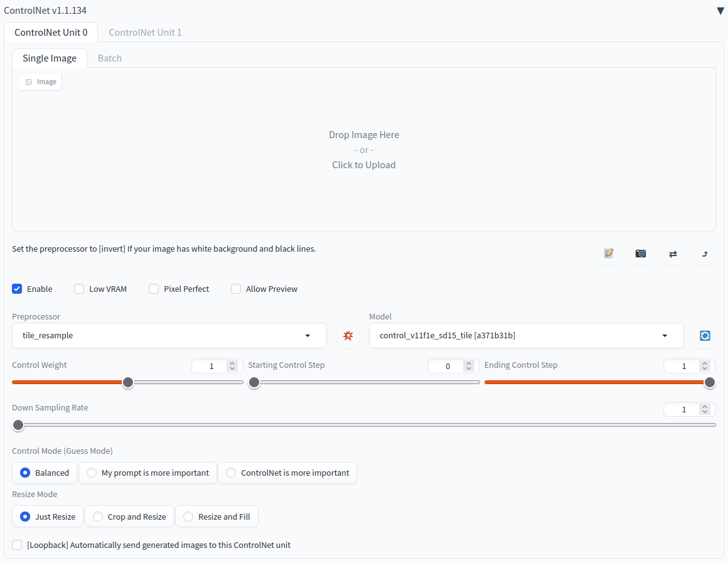Click the send dimensions arrow icon

click(705, 254)
